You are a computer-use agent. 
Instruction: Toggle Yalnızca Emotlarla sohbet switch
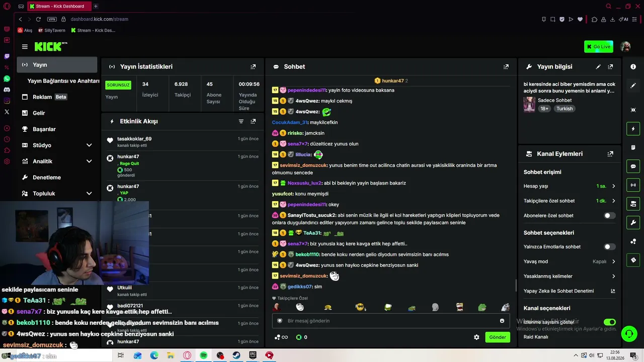(609, 247)
